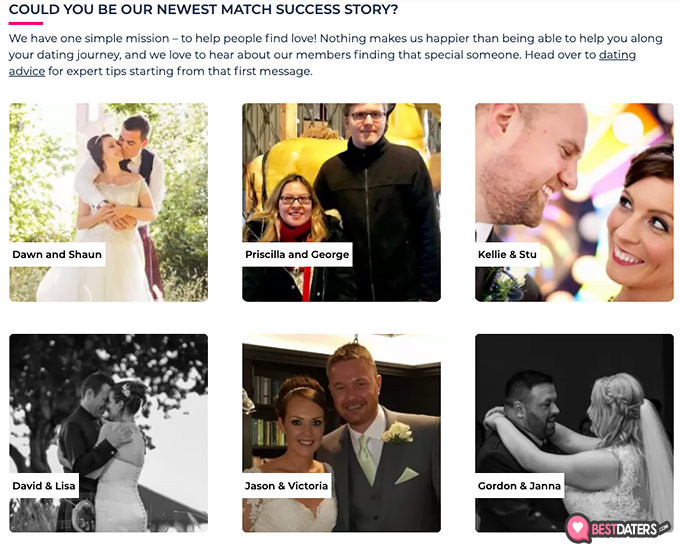Click the match success story heading
The height and width of the screenshot is (552, 680).
click(x=203, y=9)
